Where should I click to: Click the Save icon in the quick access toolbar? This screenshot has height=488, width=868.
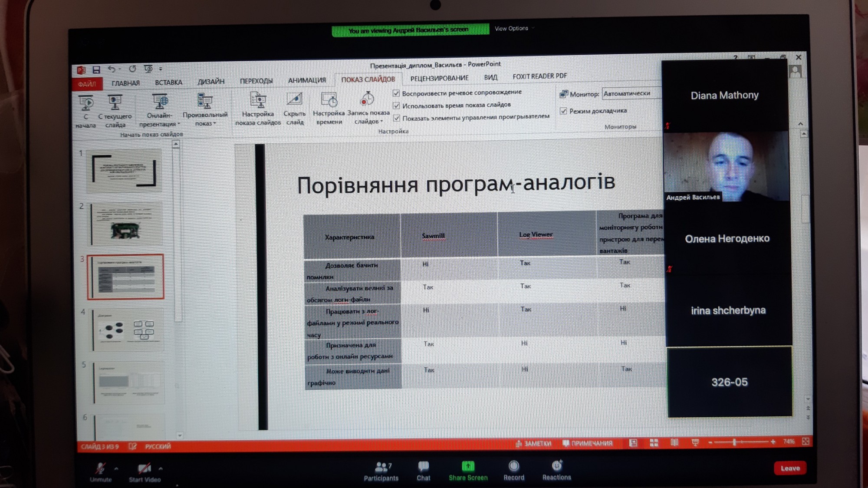tap(96, 69)
